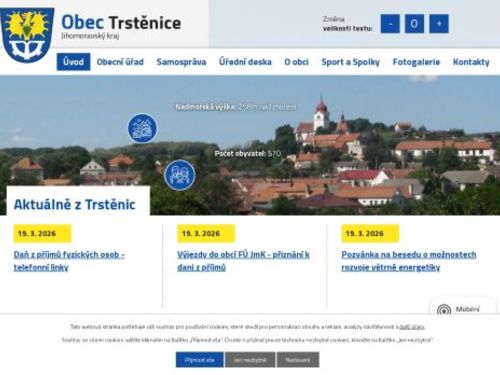Screen dimensions: 500x375
Task: Click the population people icon
Action: tap(180, 175)
